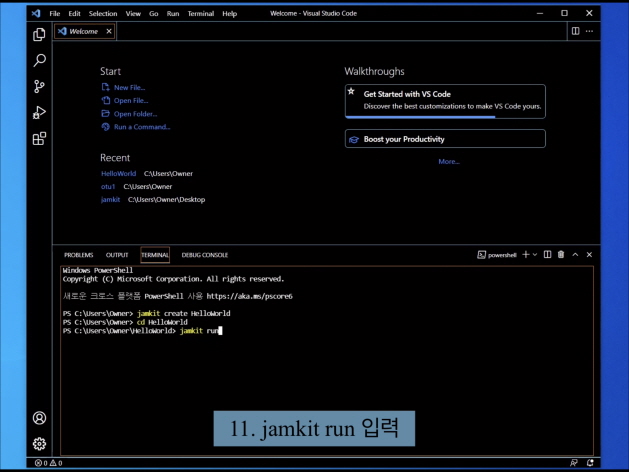Open the Run menu

point(173,13)
